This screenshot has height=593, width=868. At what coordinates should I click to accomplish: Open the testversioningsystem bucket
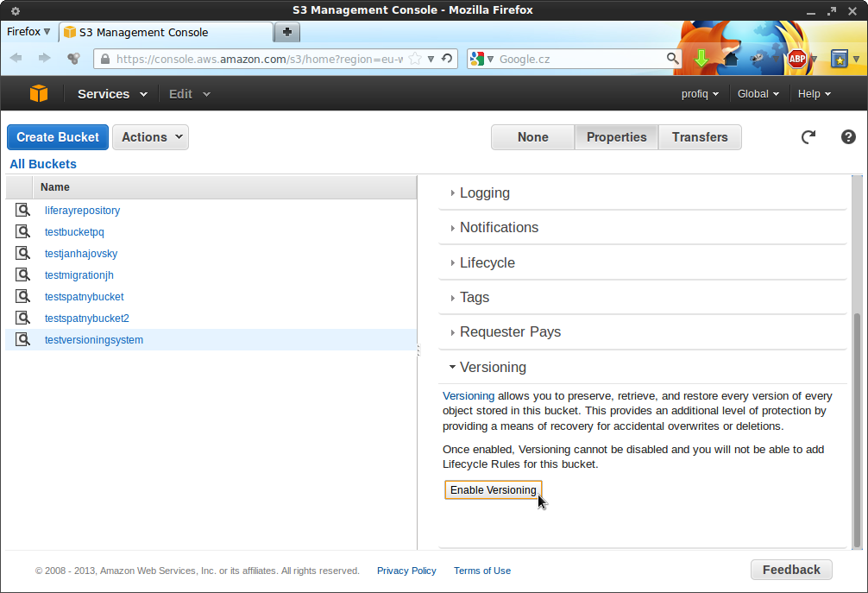point(94,340)
